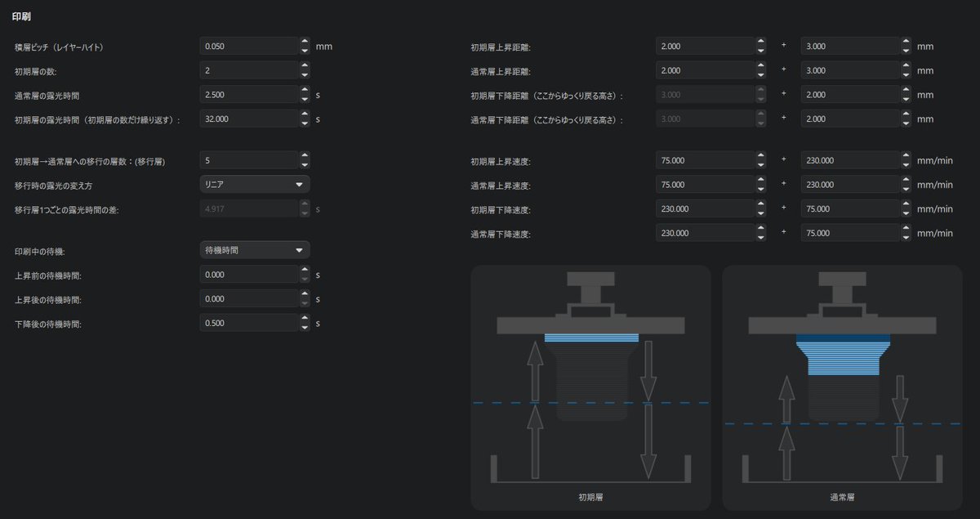Click the 上昇前の待機時間 input field
The width and height of the screenshot is (980, 519).
249,275
